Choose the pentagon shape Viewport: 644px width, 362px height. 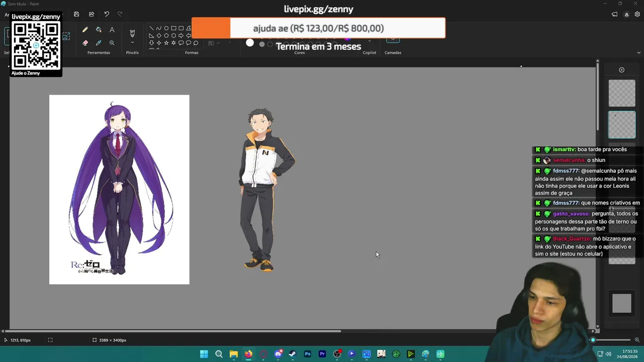166,36
